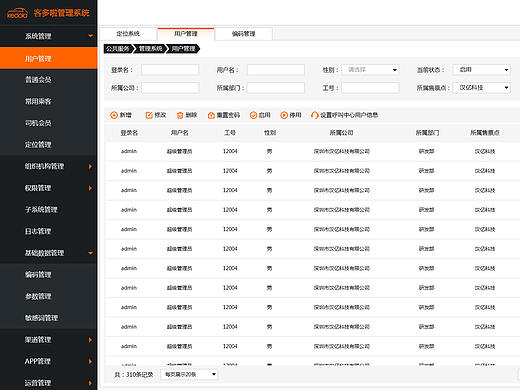
Task: Focus the 用户名 input field
Action: 276,70
